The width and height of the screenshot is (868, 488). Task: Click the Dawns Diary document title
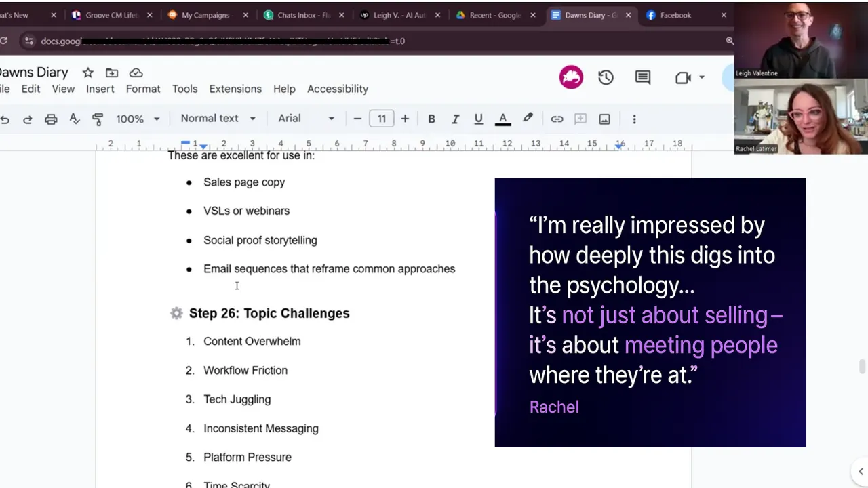tap(34, 73)
